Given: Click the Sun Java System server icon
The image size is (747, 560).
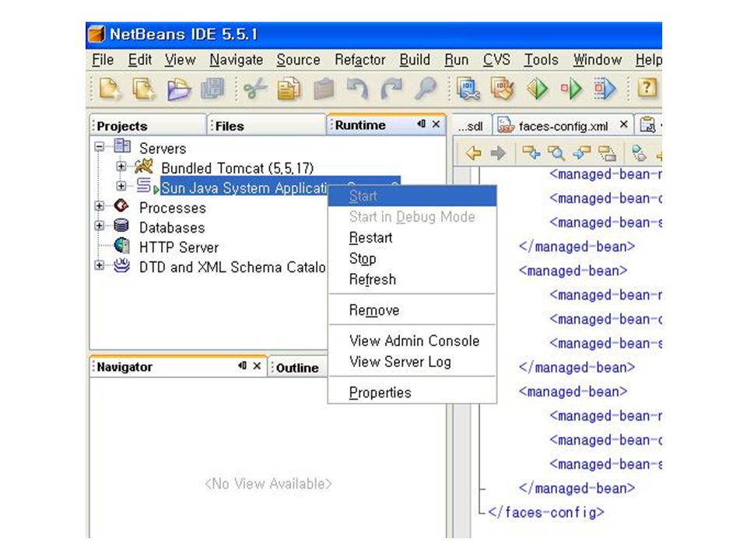Looking at the screenshot, I should [x=144, y=186].
